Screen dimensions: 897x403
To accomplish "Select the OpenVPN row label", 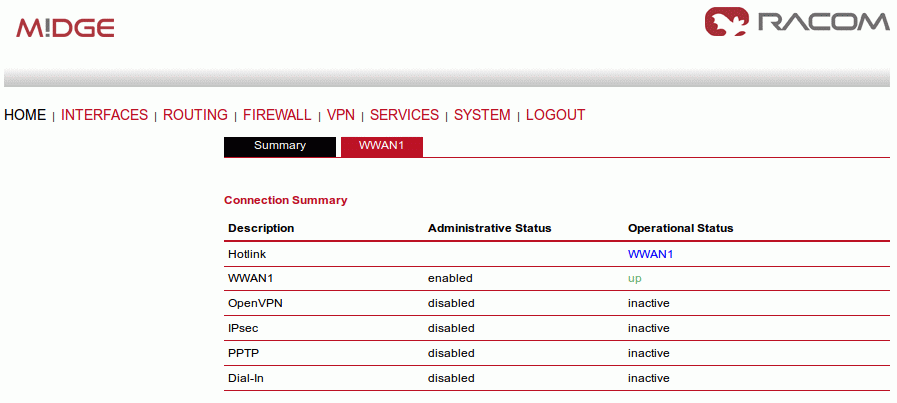I will coord(255,303).
